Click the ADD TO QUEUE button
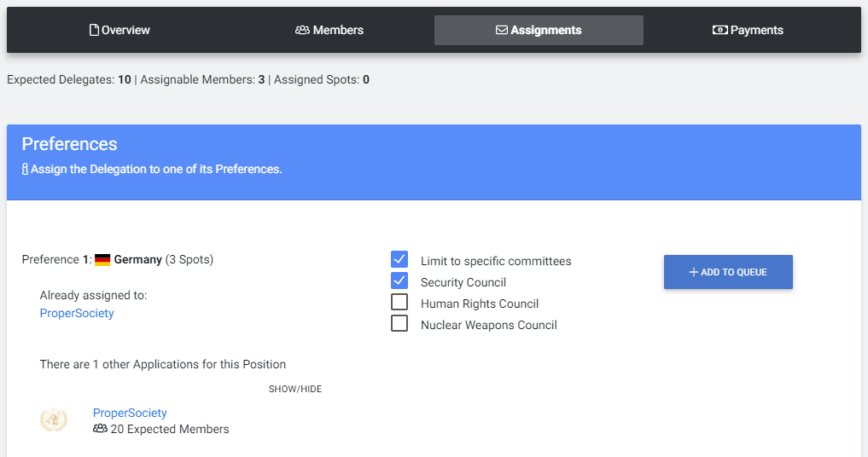 [x=728, y=272]
